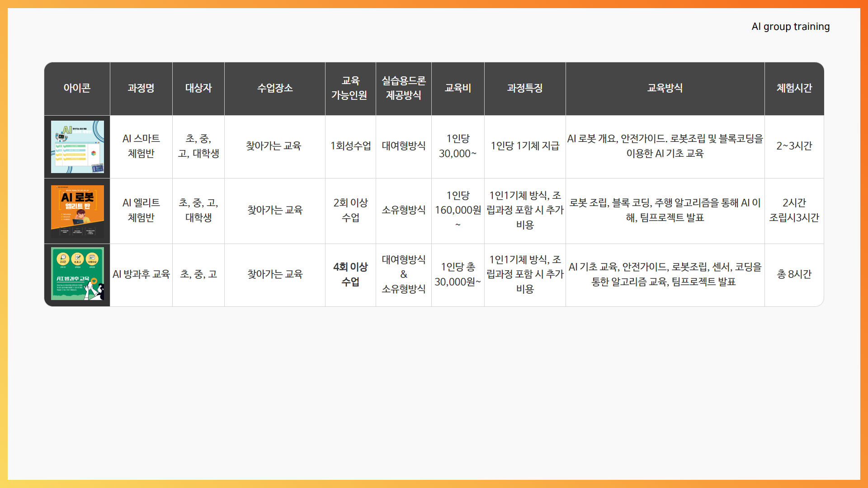The height and width of the screenshot is (488, 868).
Task: Select the 과정특징 column header
Action: coord(525,89)
